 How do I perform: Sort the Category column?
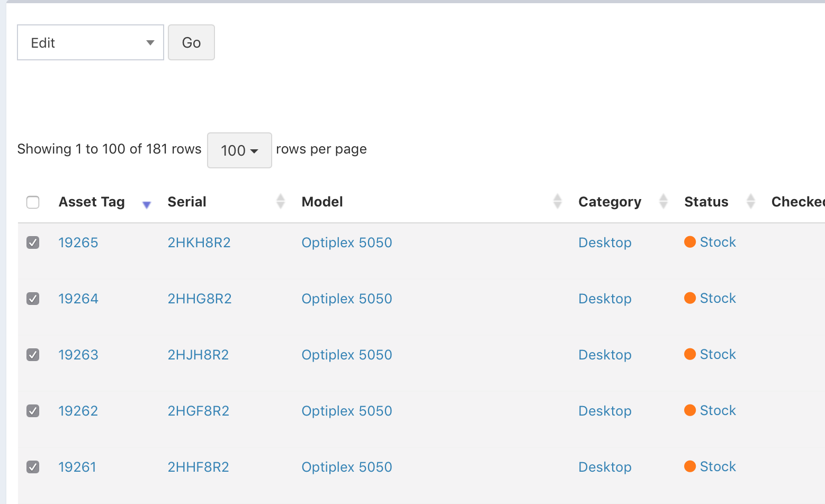tap(663, 201)
